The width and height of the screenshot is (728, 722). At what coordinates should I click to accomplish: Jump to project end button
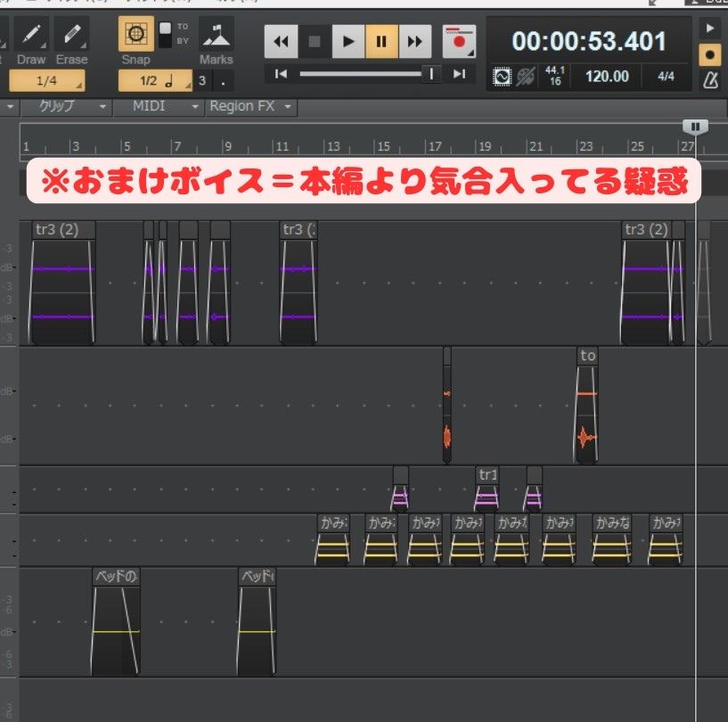coord(459,74)
